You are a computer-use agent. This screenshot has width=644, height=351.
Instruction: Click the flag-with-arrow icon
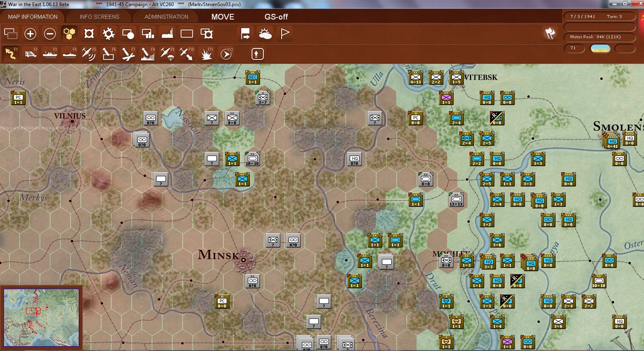[x=245, y=33]
